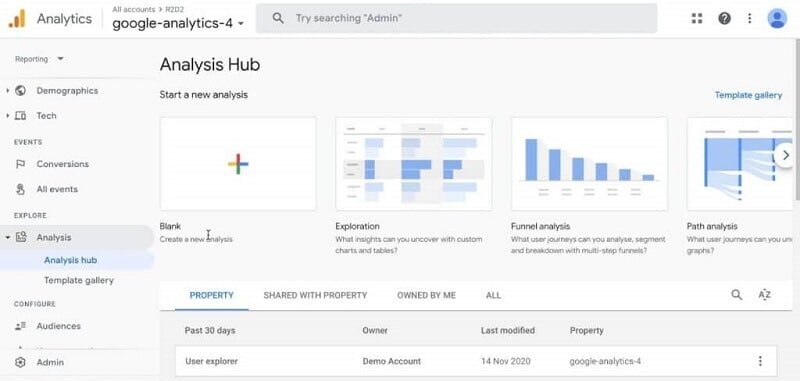
Task: Click the Exploration template title
Action: [357, 226]
